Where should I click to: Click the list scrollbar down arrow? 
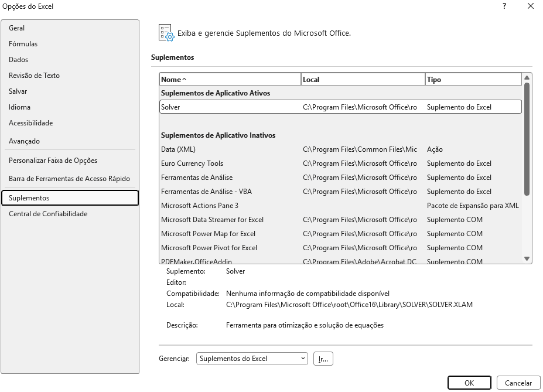click(x=527, y=258)
